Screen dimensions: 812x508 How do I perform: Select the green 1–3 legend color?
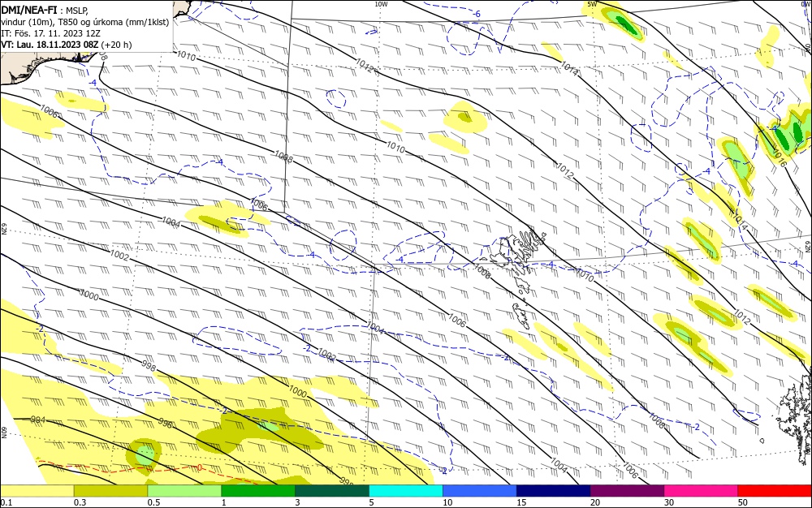(x=258, y=491)
